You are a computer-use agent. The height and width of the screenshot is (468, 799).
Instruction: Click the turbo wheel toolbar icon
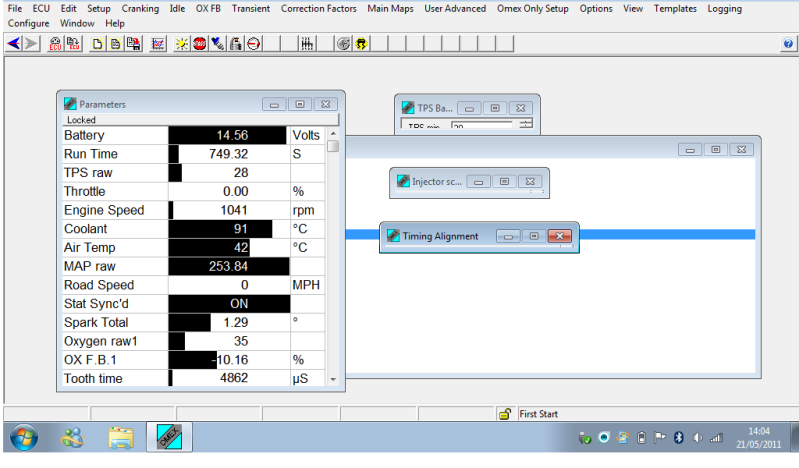pos(343,44)
